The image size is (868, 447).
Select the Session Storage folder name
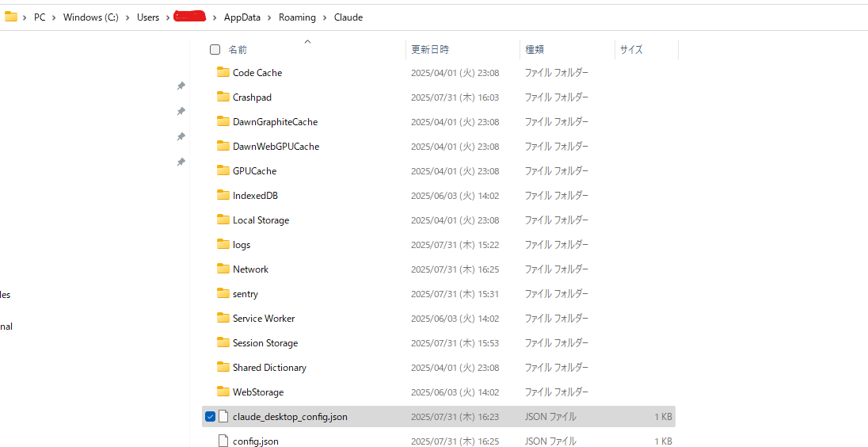[x=265, y=343]
